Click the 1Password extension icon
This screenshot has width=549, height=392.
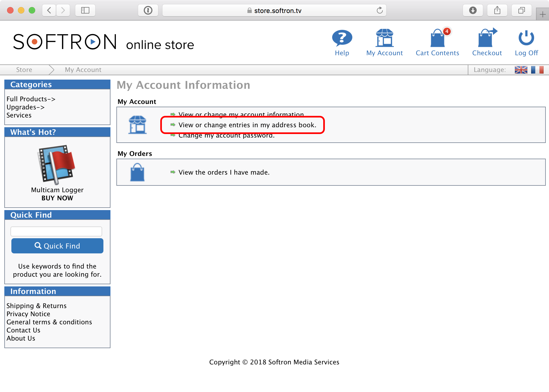pos(148,10)
